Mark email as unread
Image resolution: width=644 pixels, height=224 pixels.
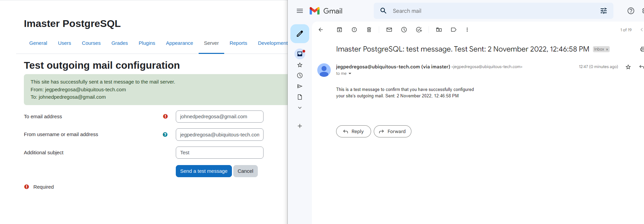pyautogui.click(x=389, y=30)
